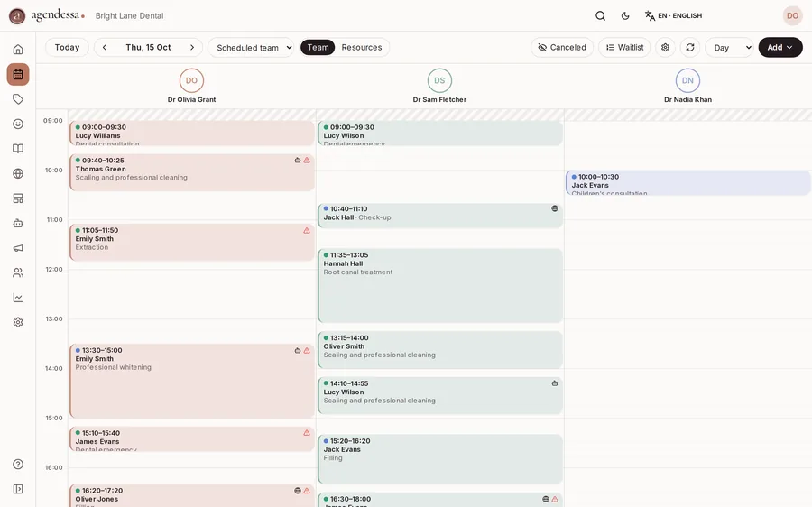The image size is (812, 507).
Task: Click the small icon on Lucy Wilson's 14:10 appointment
Action: [555, 383]
